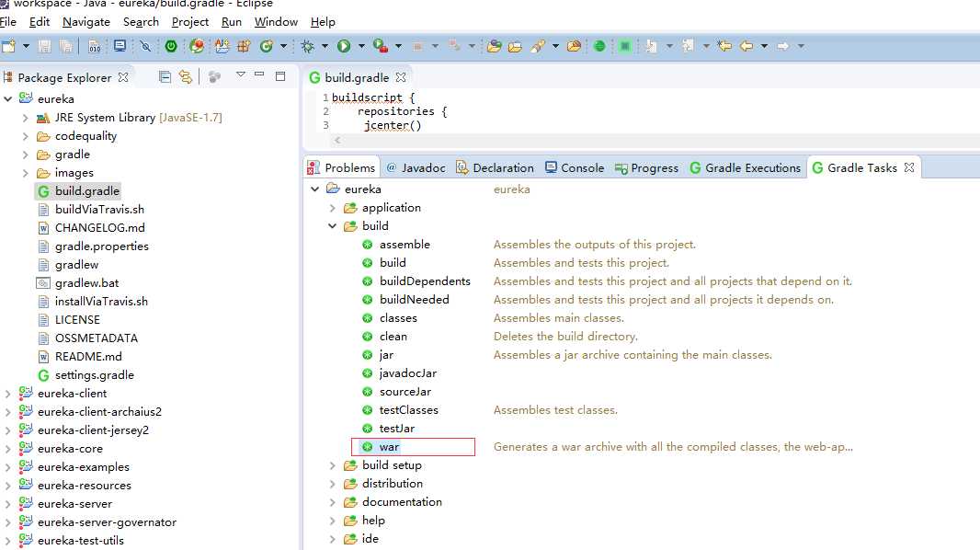Open the Edit menu
Image resolution: width=980 pixels, height=550 pixels.
pyautogui.click(x=39, y=22)
